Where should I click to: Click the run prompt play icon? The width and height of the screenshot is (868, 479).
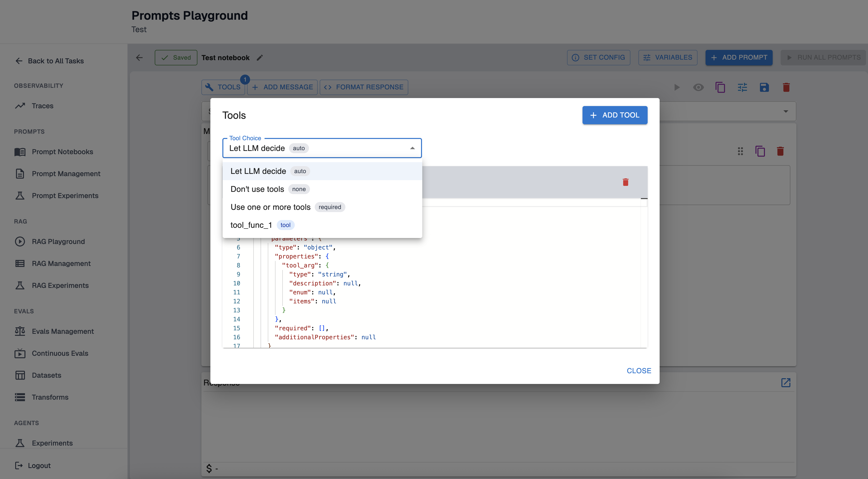click(677, 88)
